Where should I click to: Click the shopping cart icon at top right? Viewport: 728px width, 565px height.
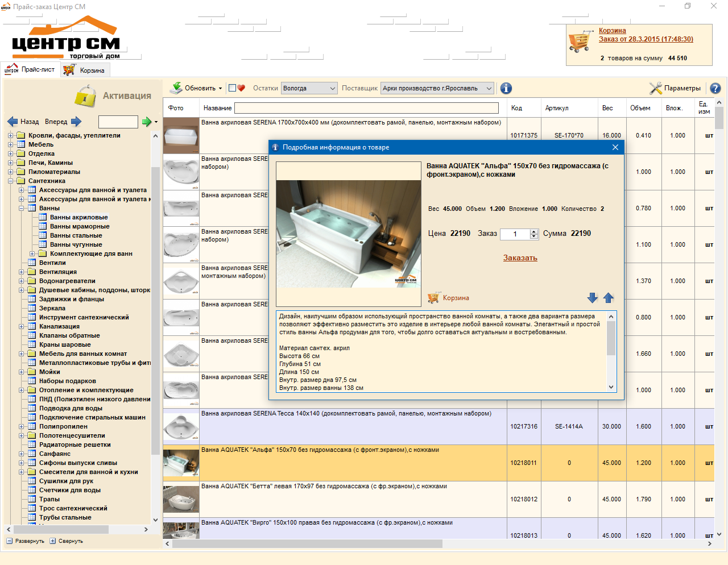(580, 41)
